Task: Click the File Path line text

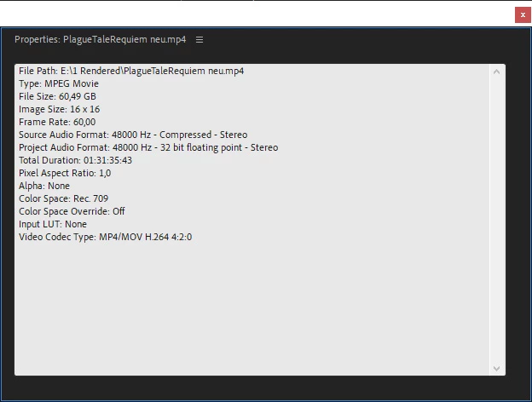Action: click(131, 71)
